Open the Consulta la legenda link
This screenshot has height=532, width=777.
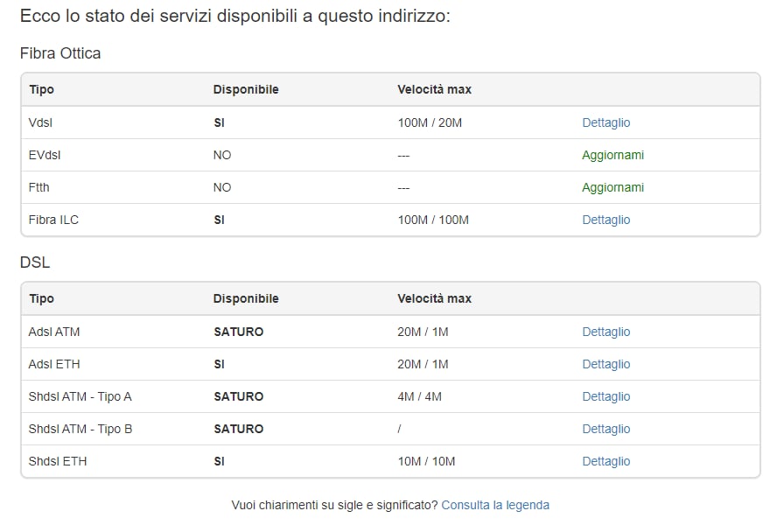click(x=495, y=506)
